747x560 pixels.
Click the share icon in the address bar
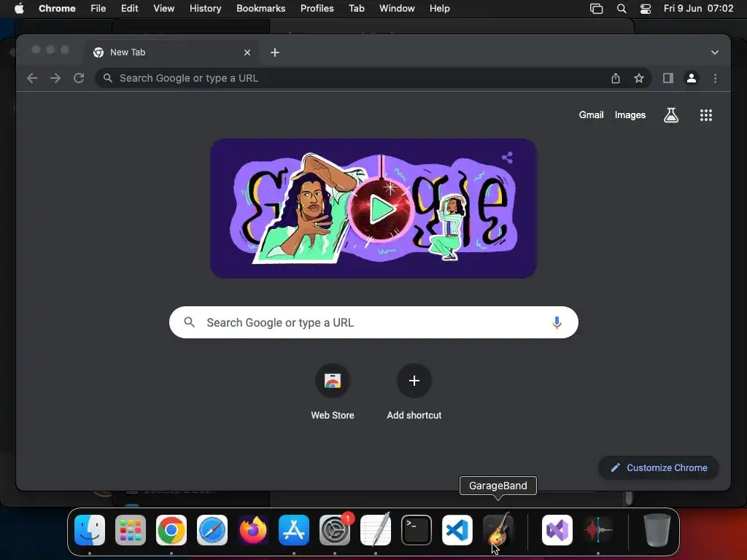point(616,78)
